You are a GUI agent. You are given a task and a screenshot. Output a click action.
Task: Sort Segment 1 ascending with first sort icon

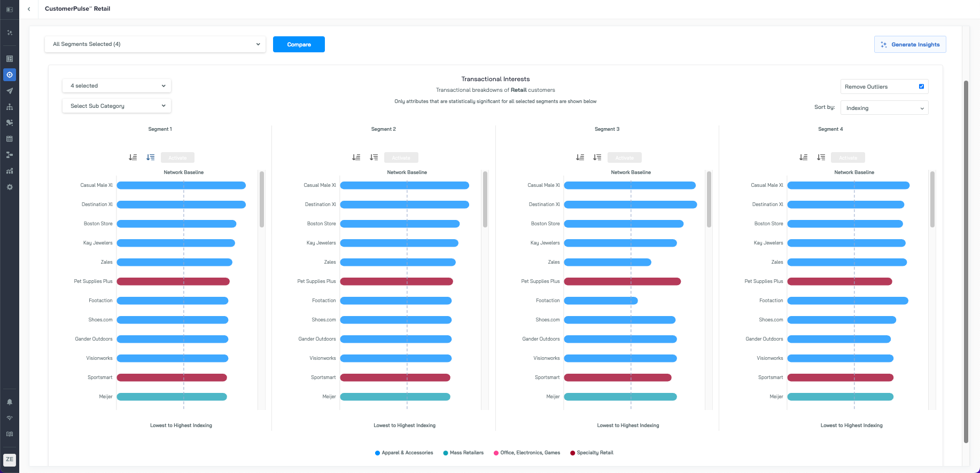[x=133, y=157]
